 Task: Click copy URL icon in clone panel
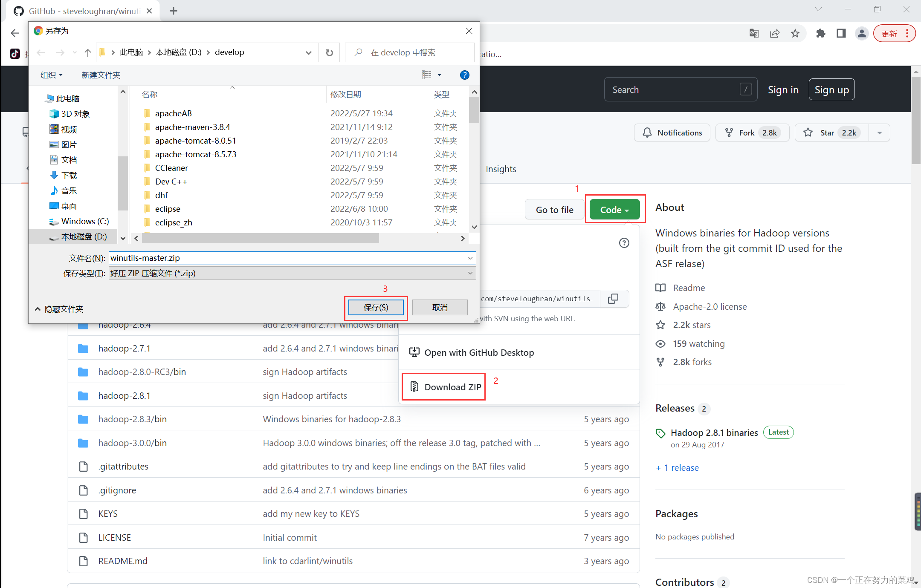[613, 299]
